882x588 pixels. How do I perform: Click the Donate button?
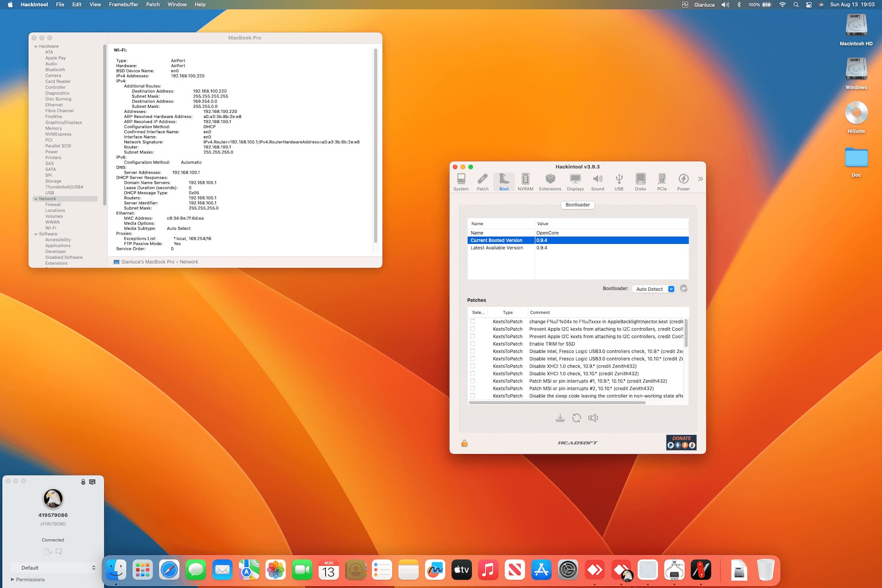click(681, 442)
